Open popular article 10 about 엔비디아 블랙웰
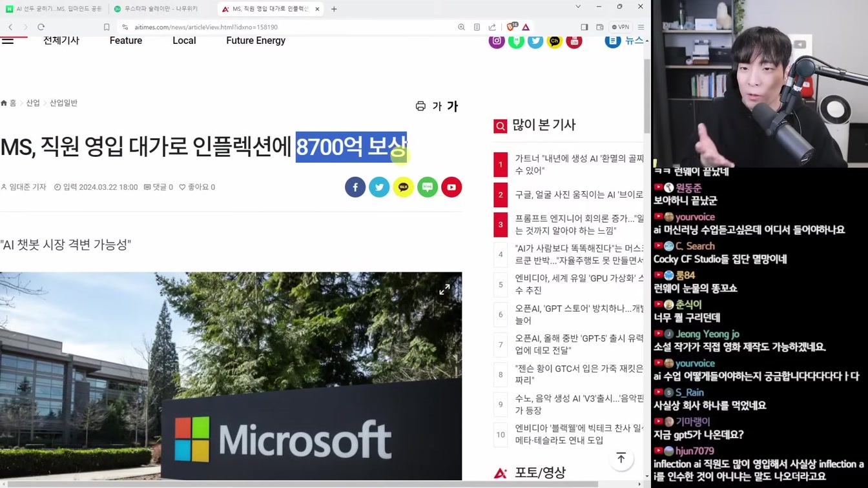 [579, 434]
